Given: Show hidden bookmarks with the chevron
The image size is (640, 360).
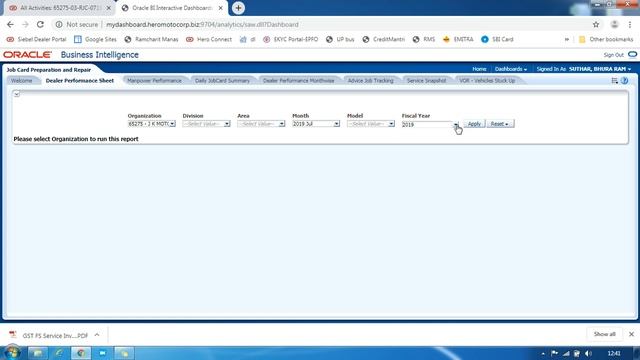Looking at the screenshot, I should tap(567, 39).
